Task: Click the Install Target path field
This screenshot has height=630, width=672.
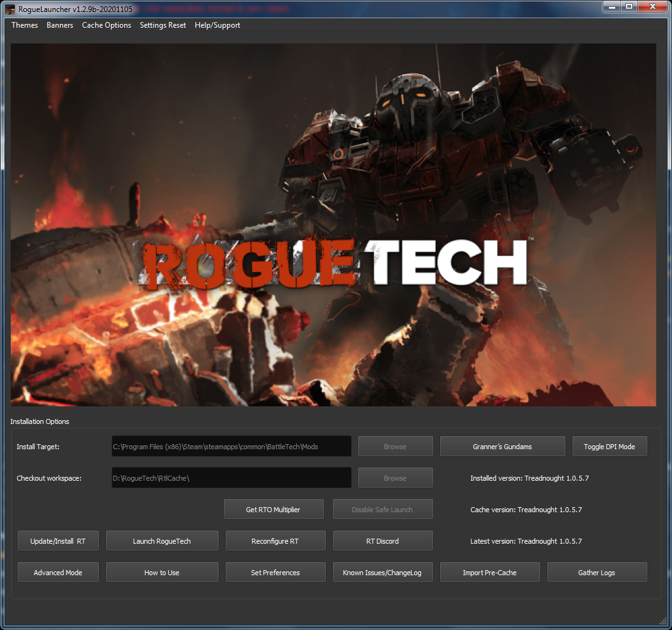Action: pos(231,446)
